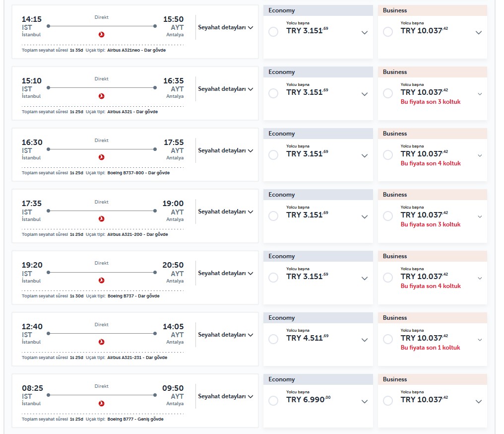This screenshot has width=504, height=434.
Task: Click Economy header on 17:35 flight
Action: 318,195
